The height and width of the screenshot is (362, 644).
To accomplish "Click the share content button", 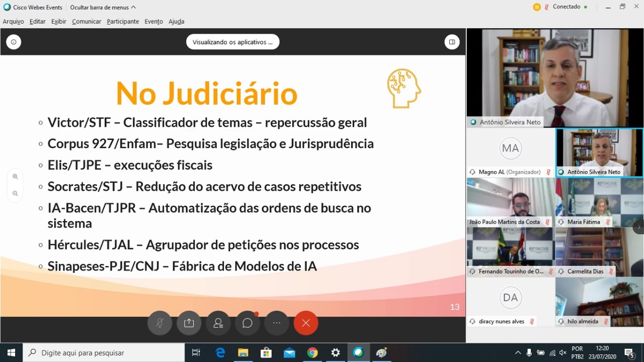I will click(189, 323).
